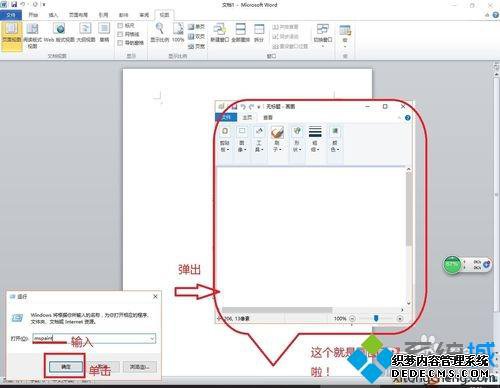The height and width of the screenshot is (388, 500).
Task: Click Redo in Word quick access toolbar
Action: tap(35, 5)
